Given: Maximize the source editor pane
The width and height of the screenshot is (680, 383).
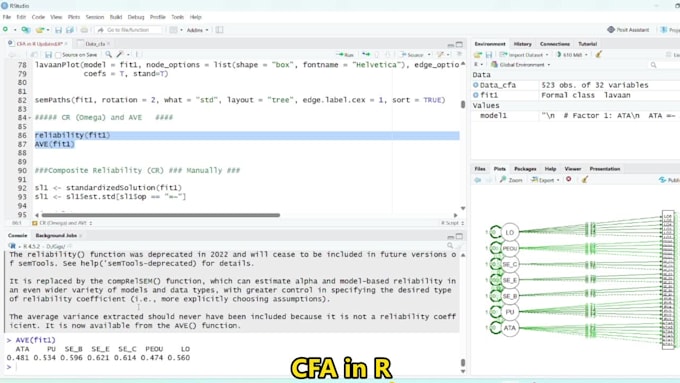Looking at the screenshot, I should (459, 44).
